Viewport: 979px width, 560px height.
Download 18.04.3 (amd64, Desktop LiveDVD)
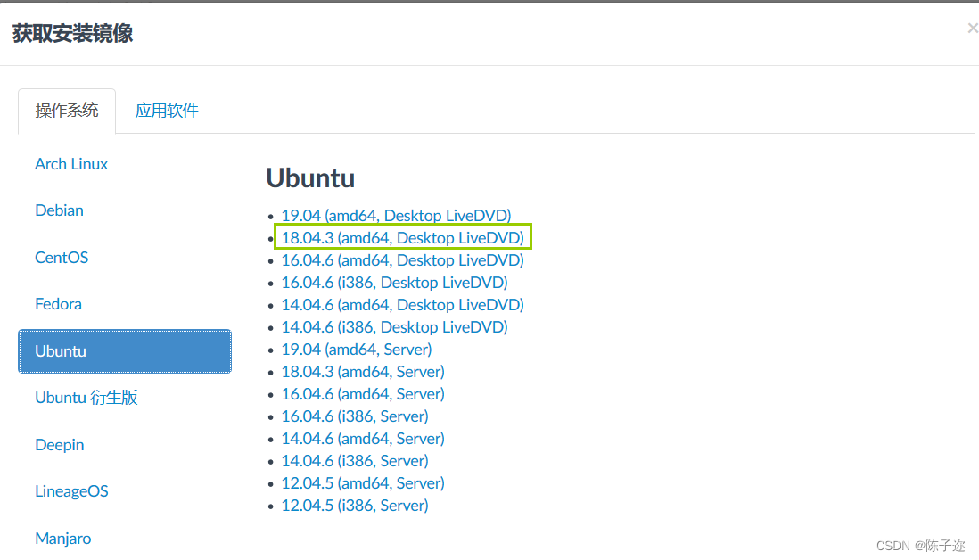pos(403,238)
